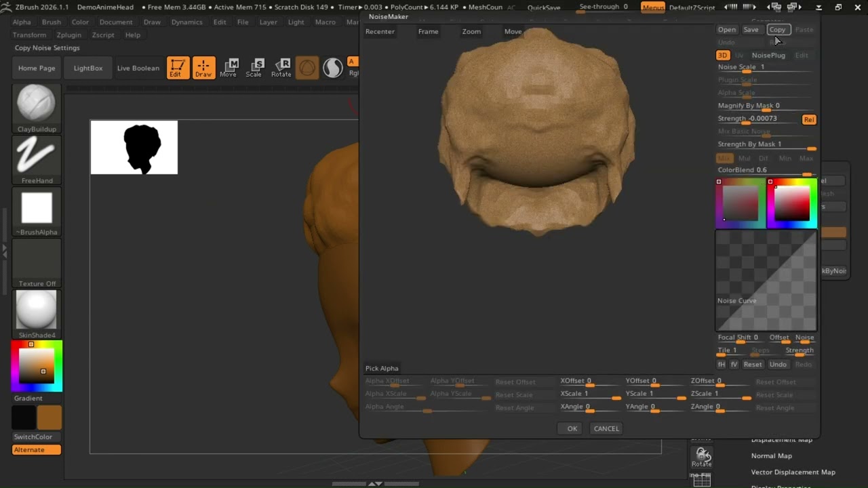Adjust the ColorBlend slider

[766, 171]
